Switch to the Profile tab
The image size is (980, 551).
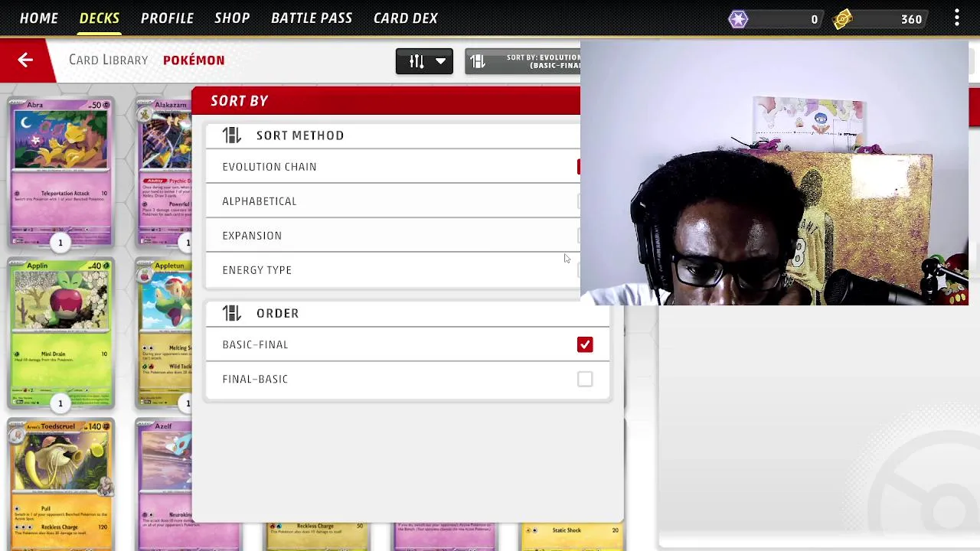point(167,18)
